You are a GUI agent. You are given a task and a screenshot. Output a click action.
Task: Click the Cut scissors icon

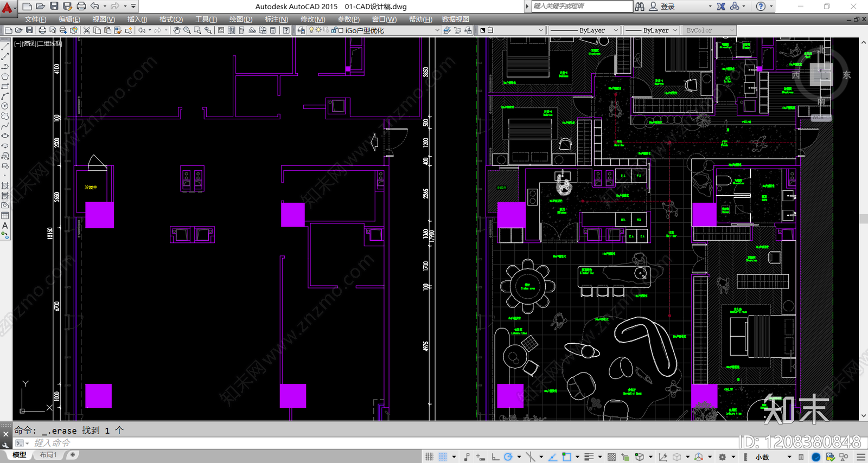[87, 30]
